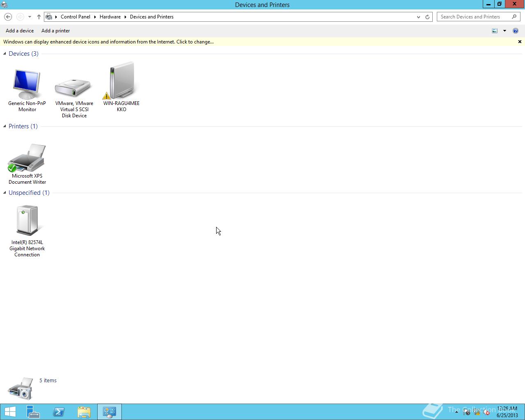This screenshot has width=525, height=420.
Task: Click the window title bar system icon
Action: click(4, 5)
